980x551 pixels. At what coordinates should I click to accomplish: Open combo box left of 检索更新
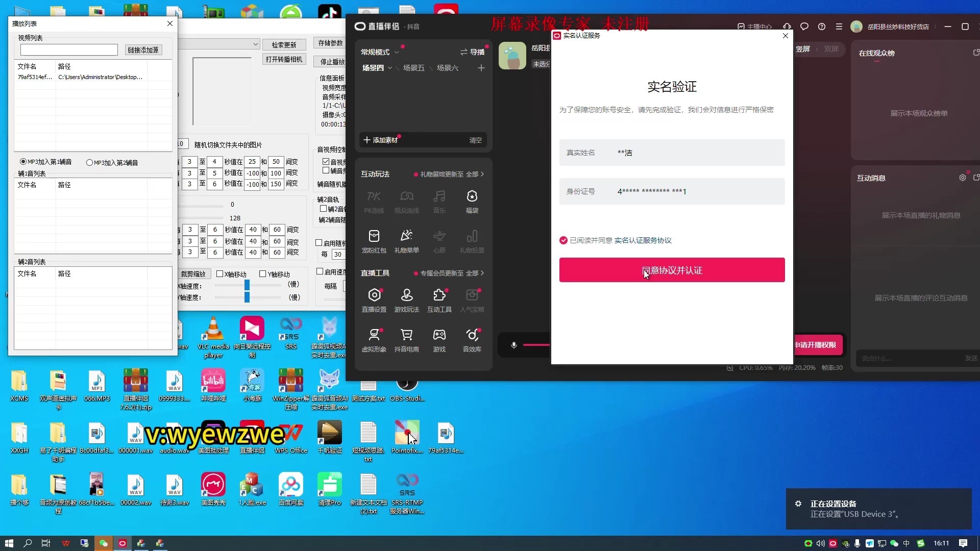coord(219,44)
